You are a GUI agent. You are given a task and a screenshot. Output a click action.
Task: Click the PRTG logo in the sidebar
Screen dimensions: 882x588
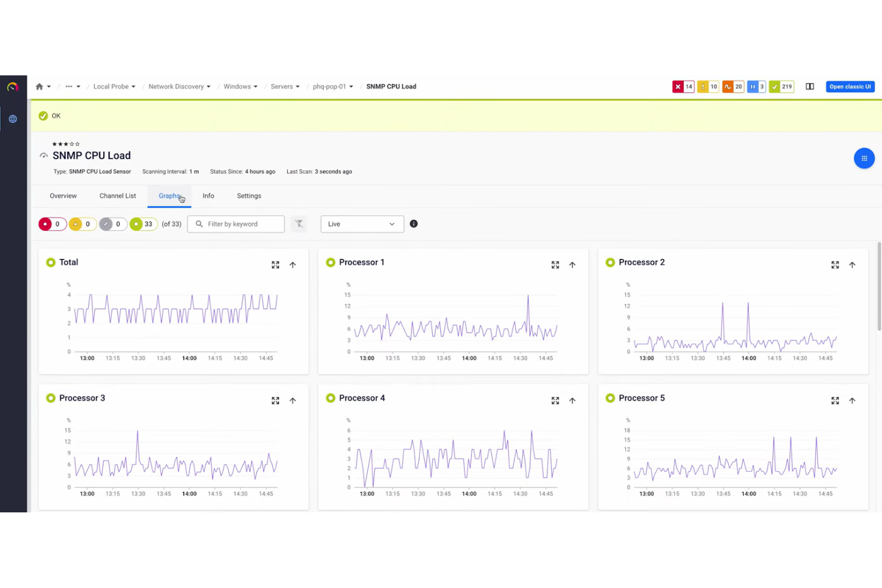point(13,87)
